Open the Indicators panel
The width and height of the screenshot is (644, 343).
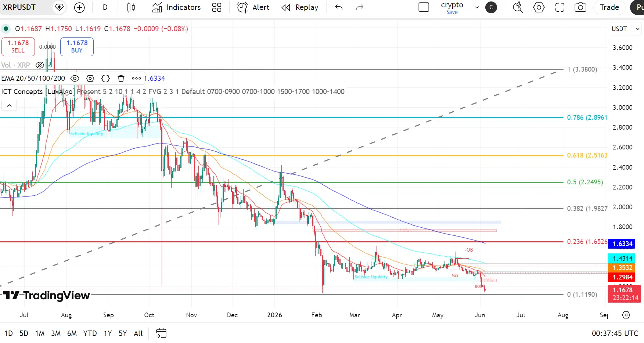pos(176,7)
